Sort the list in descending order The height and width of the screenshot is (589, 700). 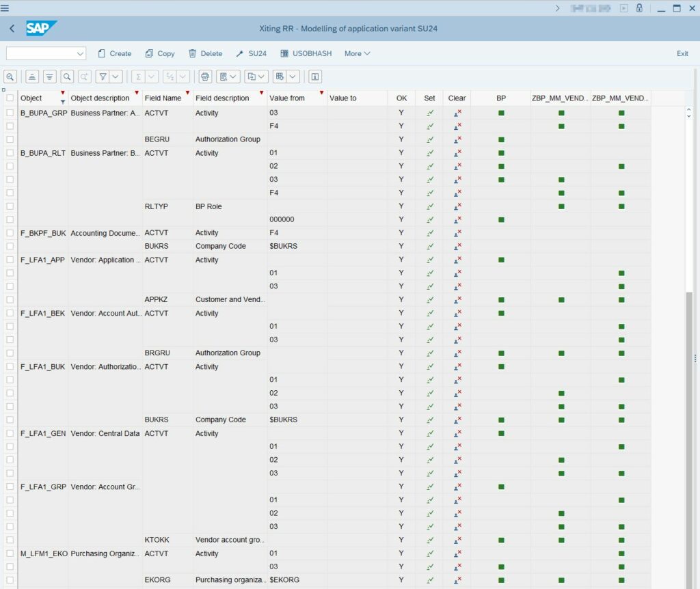(x=49, y=77)
